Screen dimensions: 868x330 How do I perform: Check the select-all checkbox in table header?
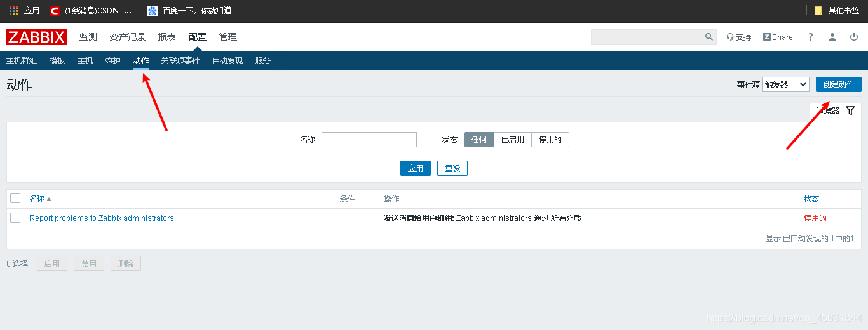click(x=15, y=198)
